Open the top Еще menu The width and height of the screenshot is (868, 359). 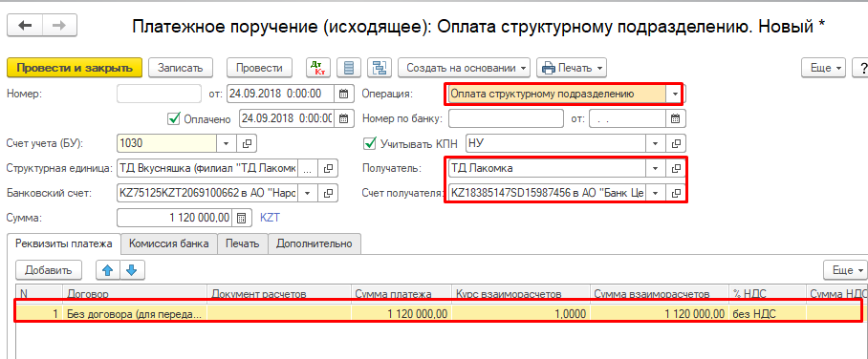coord(823,68)
